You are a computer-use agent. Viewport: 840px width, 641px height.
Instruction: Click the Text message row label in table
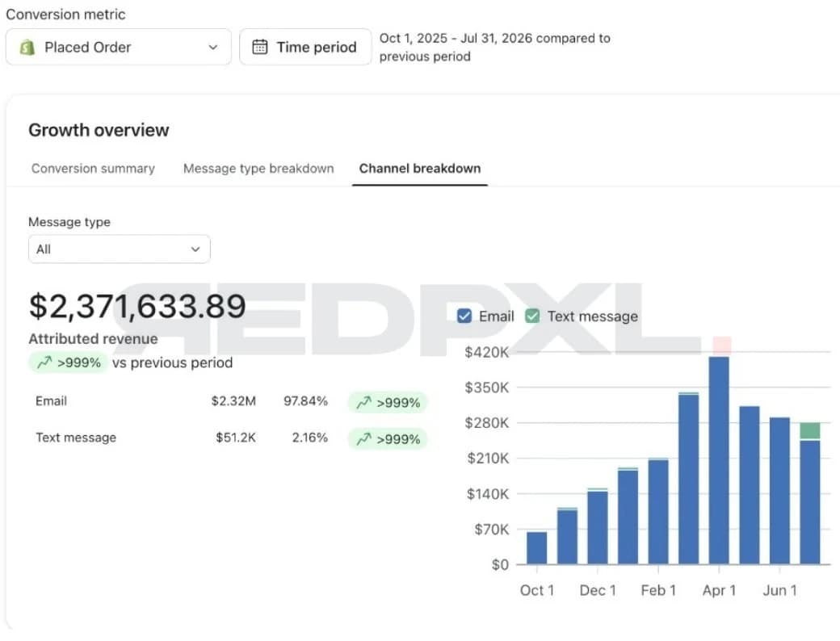click(76, 438)
